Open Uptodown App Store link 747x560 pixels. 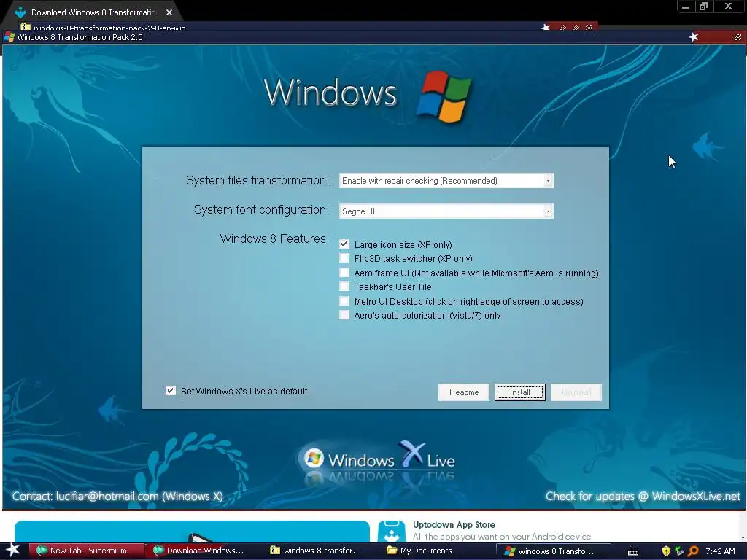coord(454,525)
